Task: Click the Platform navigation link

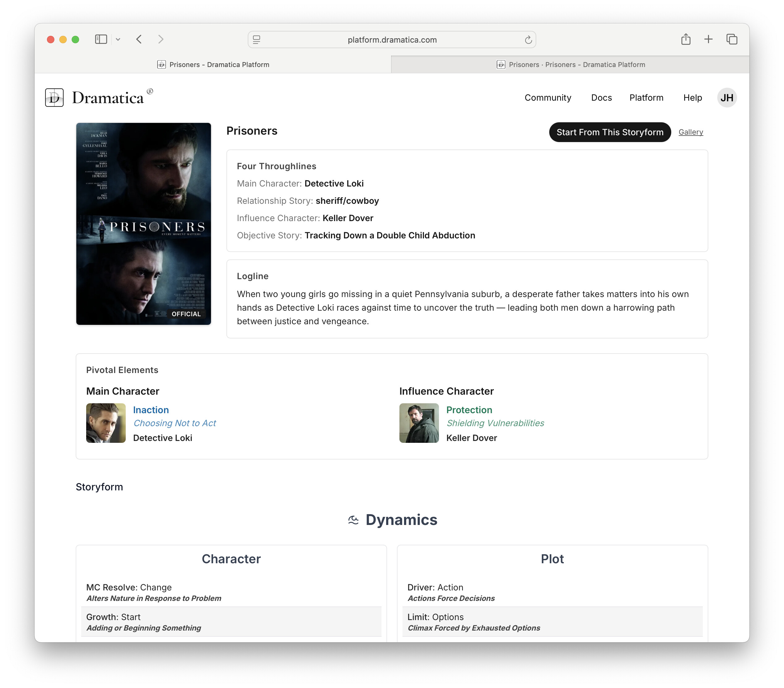Action: click(646, 98)
